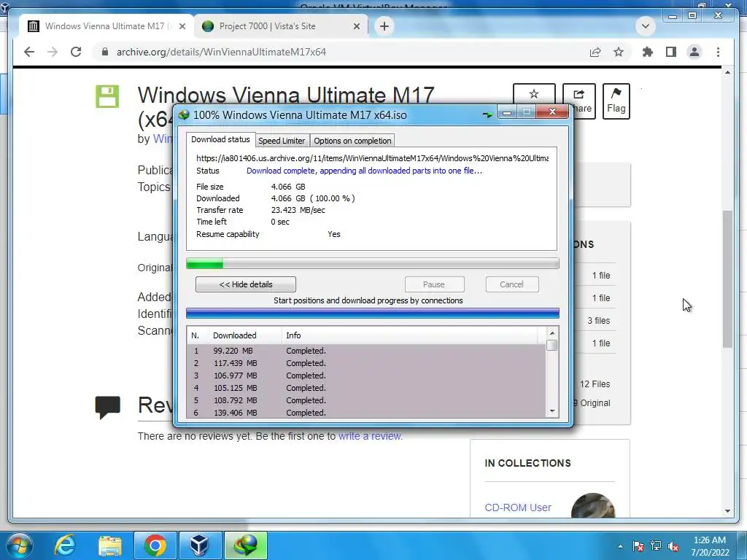Expand the tab search chevron
Viewport: 747px width, 560px height.
pos(646,26)
